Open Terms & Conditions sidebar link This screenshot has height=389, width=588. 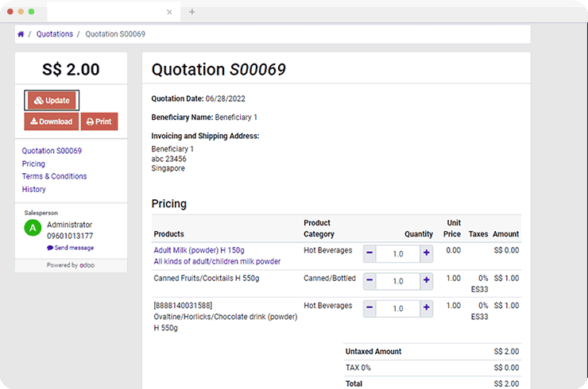[x=54, y=176]
